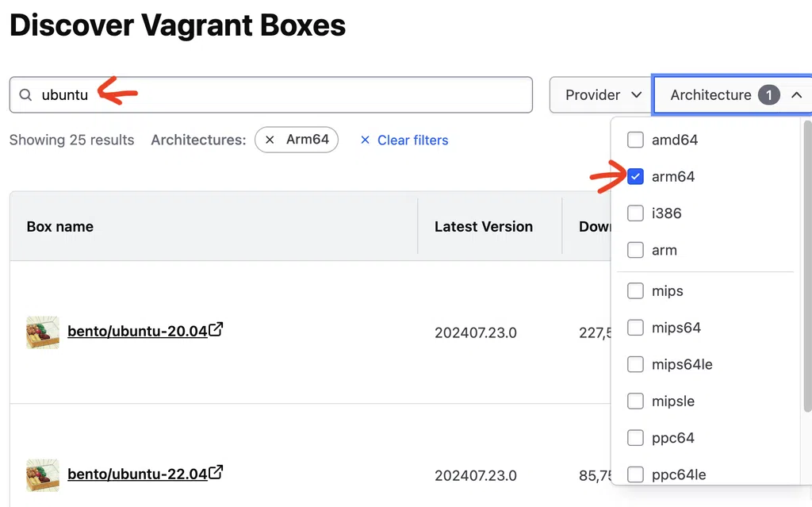Click version 202407.23.0 of bento/ubuntu-20.04

476,332
